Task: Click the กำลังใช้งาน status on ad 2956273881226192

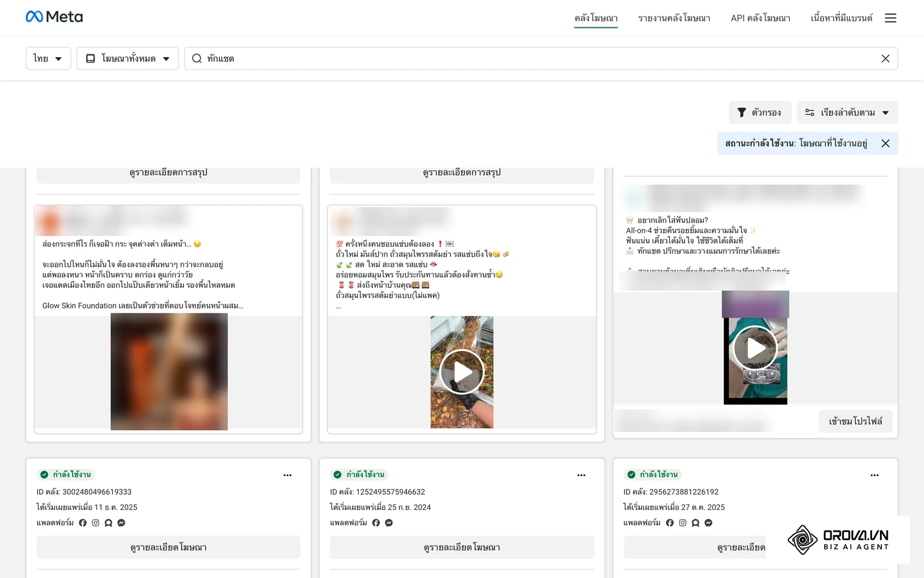Action: coord(653,475)
